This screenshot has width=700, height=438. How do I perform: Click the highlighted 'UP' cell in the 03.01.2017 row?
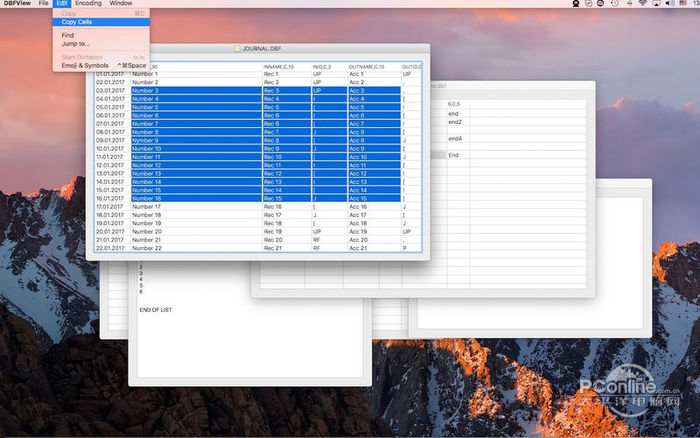[329, 91]
